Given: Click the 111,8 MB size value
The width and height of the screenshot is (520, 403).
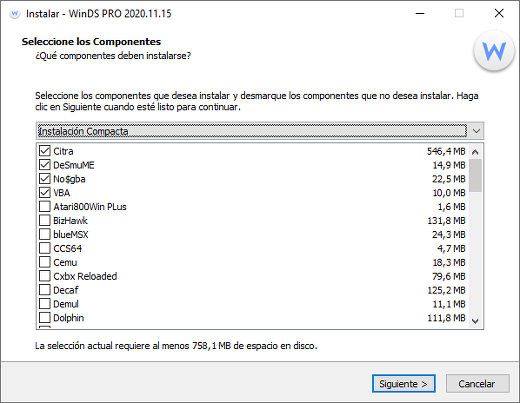Looking at the screenshot, I should pos(446,318).
